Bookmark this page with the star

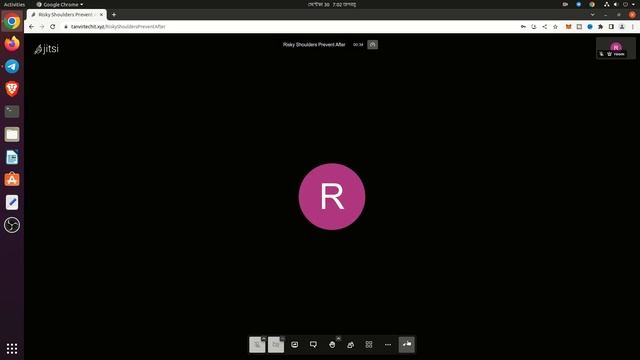[x=555, y=27]
